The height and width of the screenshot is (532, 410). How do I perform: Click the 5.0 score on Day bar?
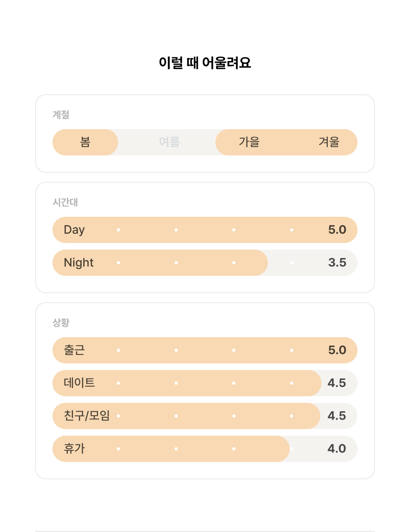click(x=337, y=230)
